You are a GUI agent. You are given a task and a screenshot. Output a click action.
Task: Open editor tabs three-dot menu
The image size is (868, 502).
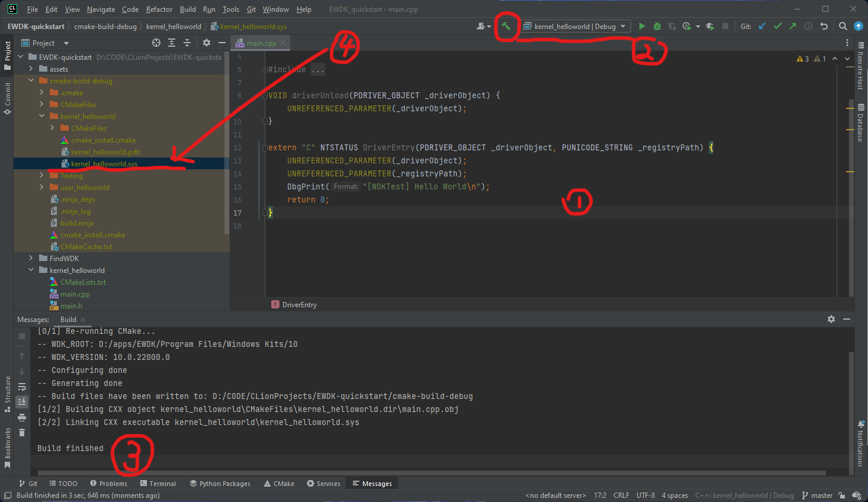[x=847, y=43]
